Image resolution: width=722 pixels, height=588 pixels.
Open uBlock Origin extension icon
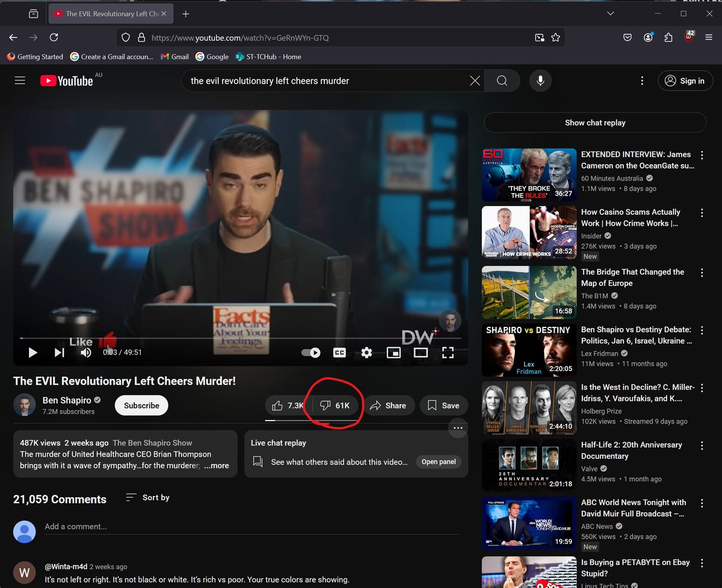(689, 37)
